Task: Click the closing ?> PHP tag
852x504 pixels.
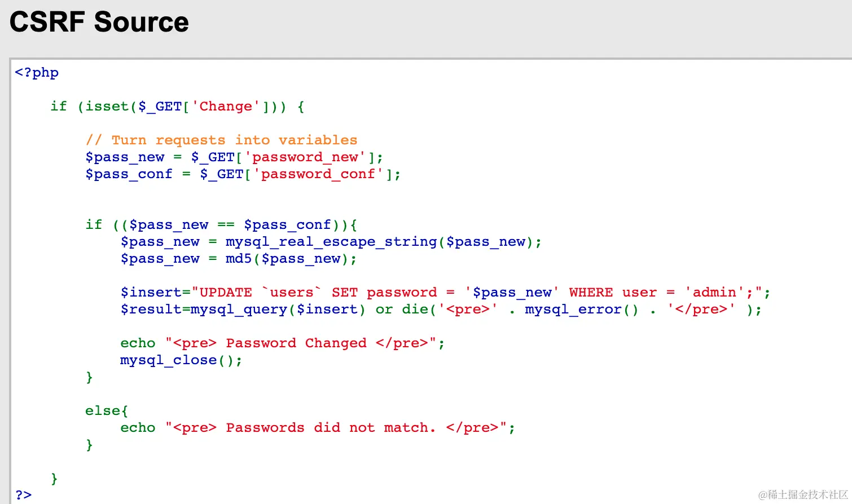Action: 24,495
